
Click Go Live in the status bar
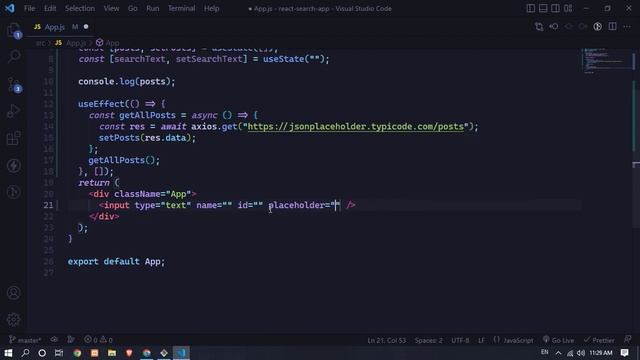(558, 340)
